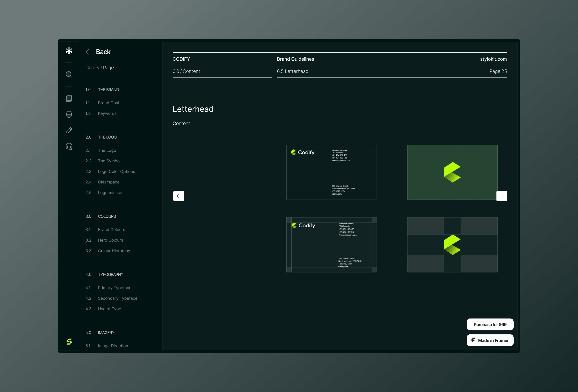Click the Codify breadcrumb label
This screenshot has width=578, height=392.
92,67
